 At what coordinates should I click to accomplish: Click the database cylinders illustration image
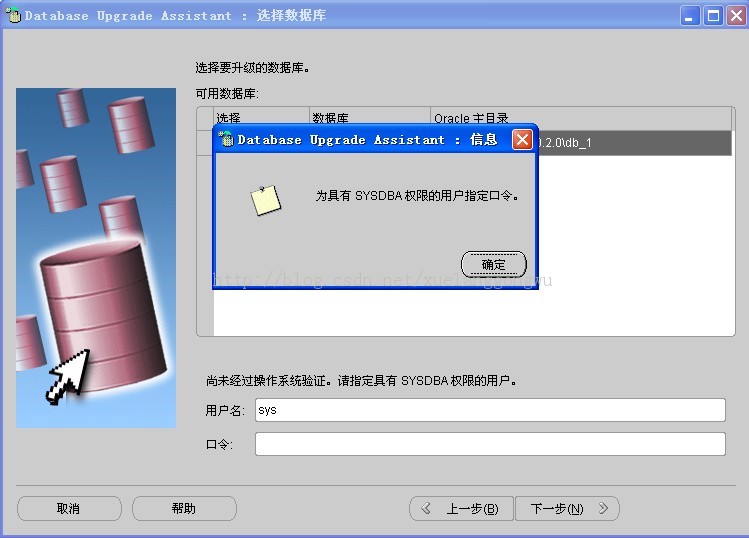pos(96,258)
